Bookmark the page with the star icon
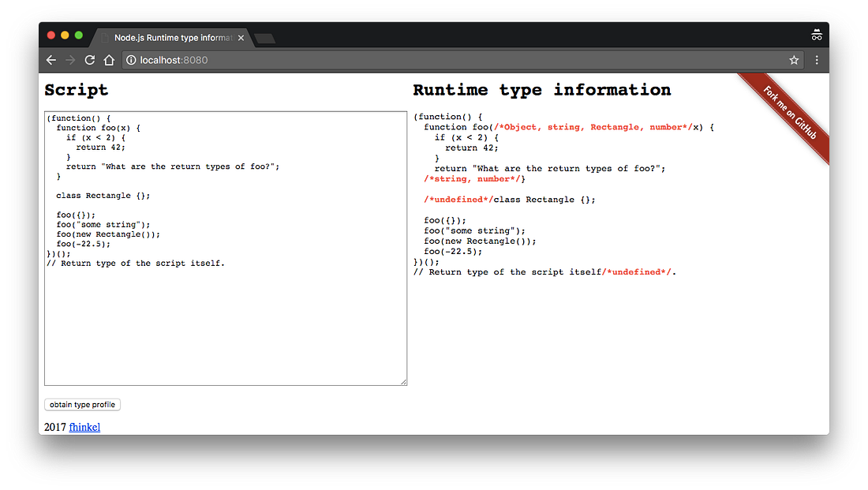 click(x=794, y=59)
